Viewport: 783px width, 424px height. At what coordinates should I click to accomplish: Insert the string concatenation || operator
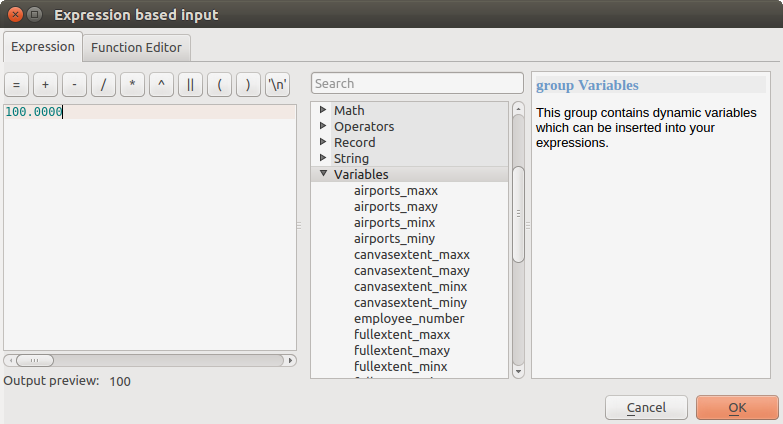pyautogui.click(x=190, y=85)
